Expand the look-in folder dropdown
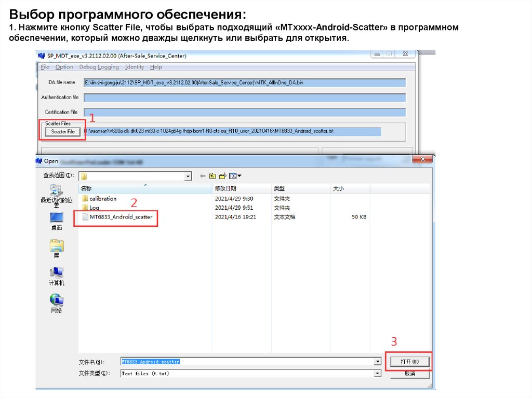The height and width of the screenshot is (398, 532). 188,176
